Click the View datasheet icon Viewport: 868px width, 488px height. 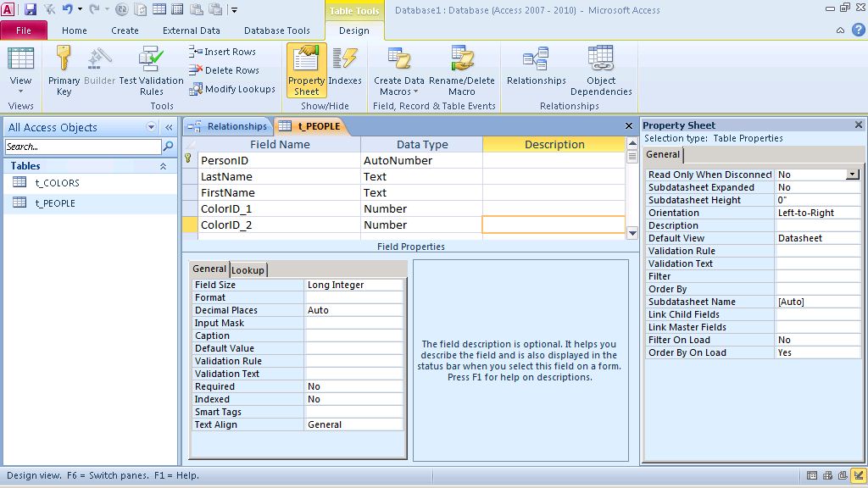pyautogui.click(x=20, y=58)
